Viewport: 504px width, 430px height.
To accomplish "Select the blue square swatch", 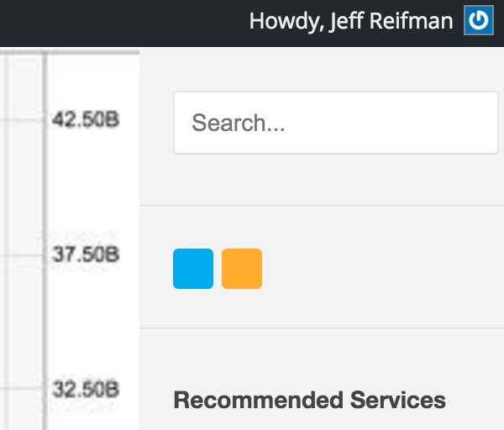I will click(x=193, y=269).
